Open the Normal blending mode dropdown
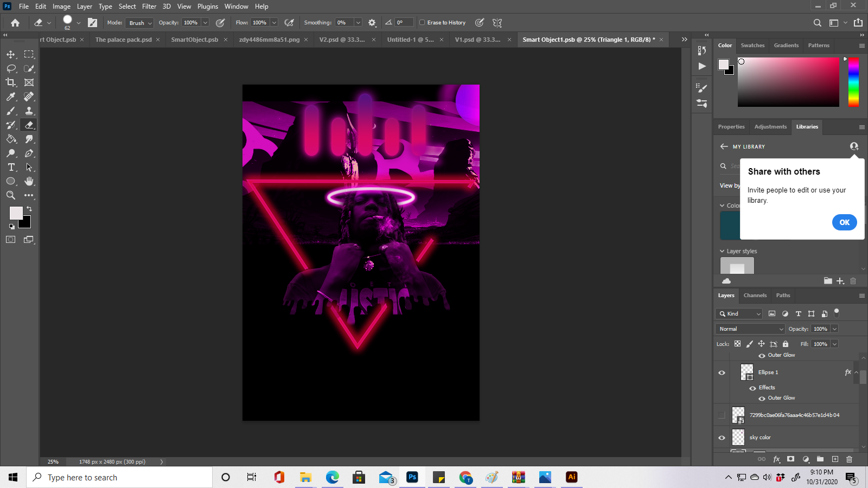 click(x=749, y=329)
